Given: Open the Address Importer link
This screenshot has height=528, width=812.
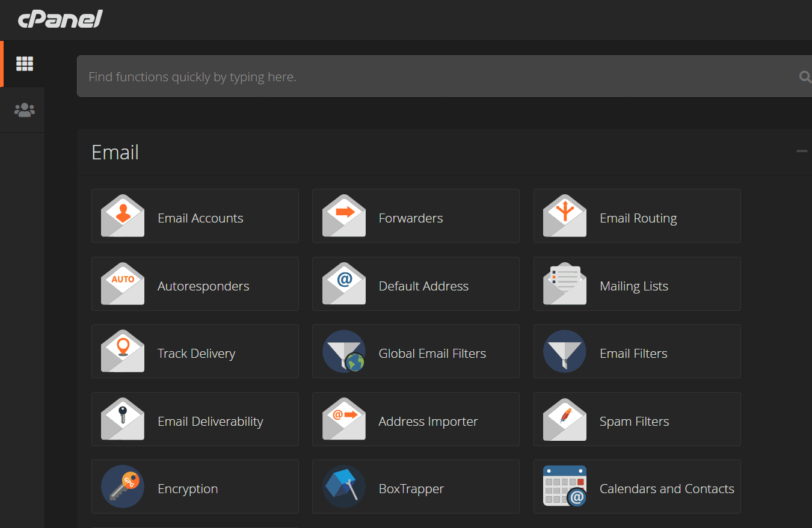Looking at the screenshot, I should (x=428, y=422).
